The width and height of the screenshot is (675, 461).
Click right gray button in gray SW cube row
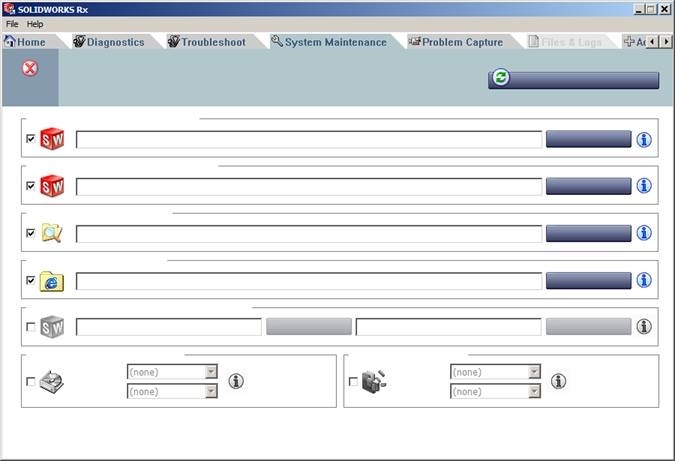coord(588,327)
